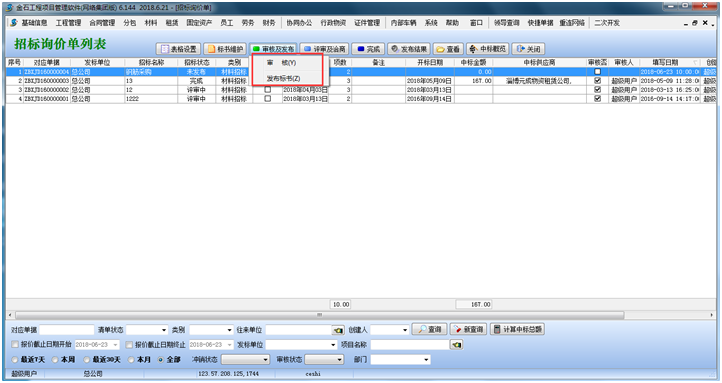Viewport: 722px width, 383px height.
Task: Select the 最近30天 radio button
Action: [87, 360]
